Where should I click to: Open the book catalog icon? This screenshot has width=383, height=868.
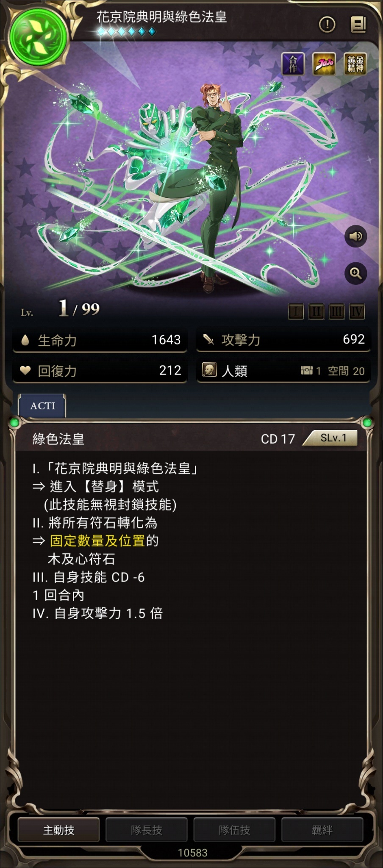point(358,25)
